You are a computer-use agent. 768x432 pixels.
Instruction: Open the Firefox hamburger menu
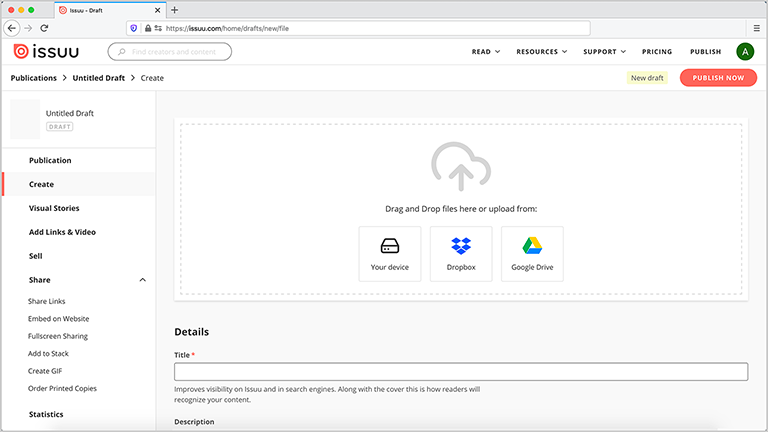click(x=756, y=29)
